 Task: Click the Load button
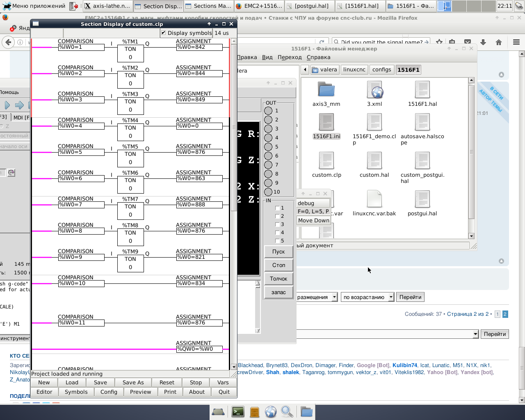click(72, 382)
